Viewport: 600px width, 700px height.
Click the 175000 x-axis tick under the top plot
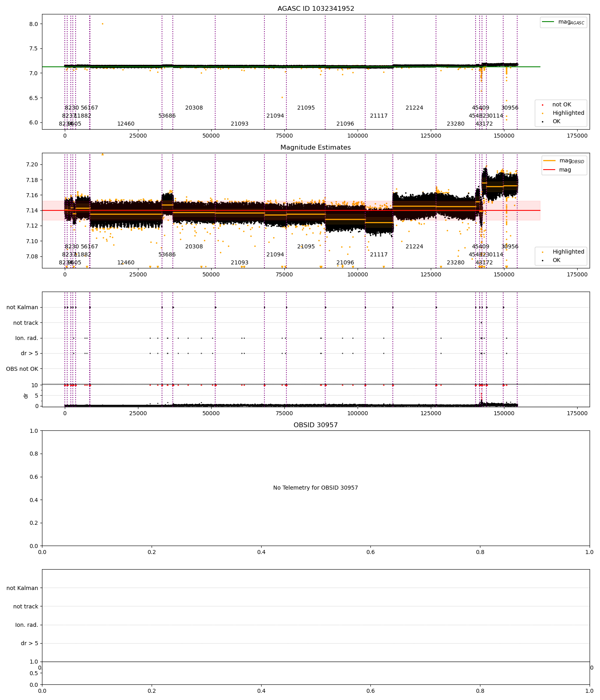point(577,136)
